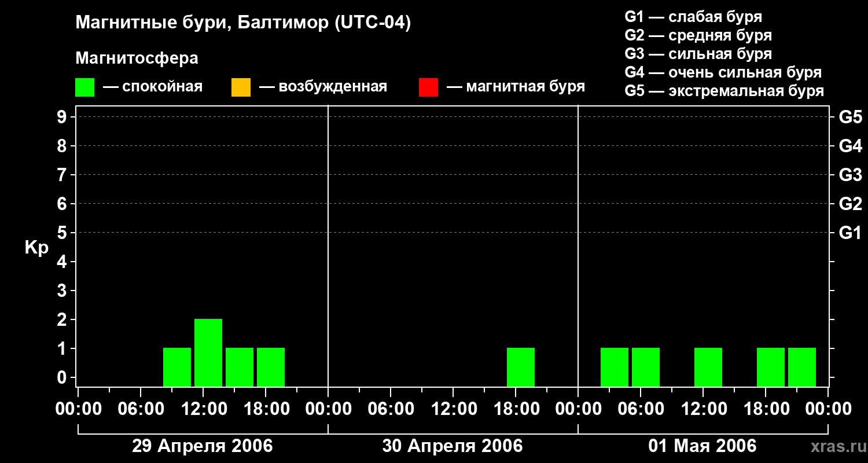This screenshot has width=868, height=463.
Task: Click the '— магнитная буря' legend label
Action: pyautogui.click(x=516, y=87)
